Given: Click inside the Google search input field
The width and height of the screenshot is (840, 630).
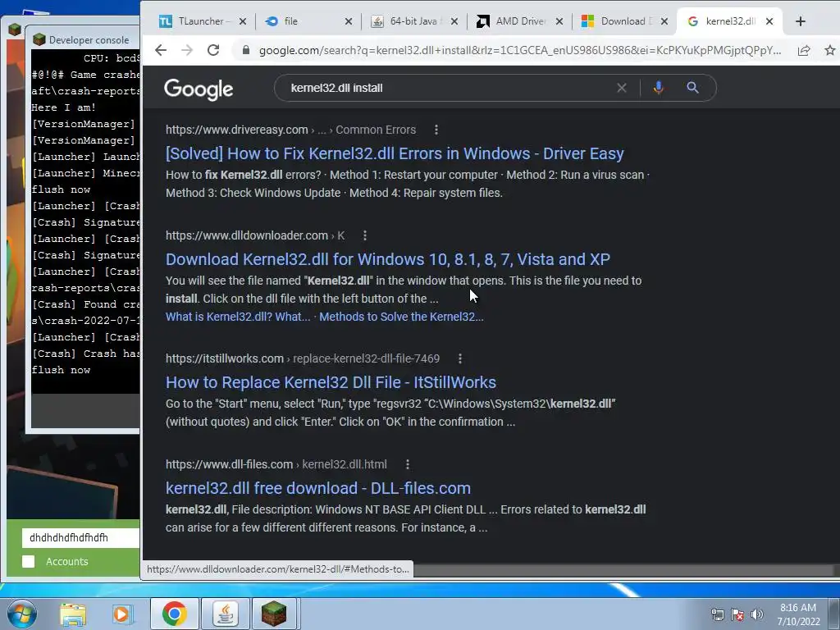Looking at the screenshot, I should pyautogui.click(x=450, y=88).
